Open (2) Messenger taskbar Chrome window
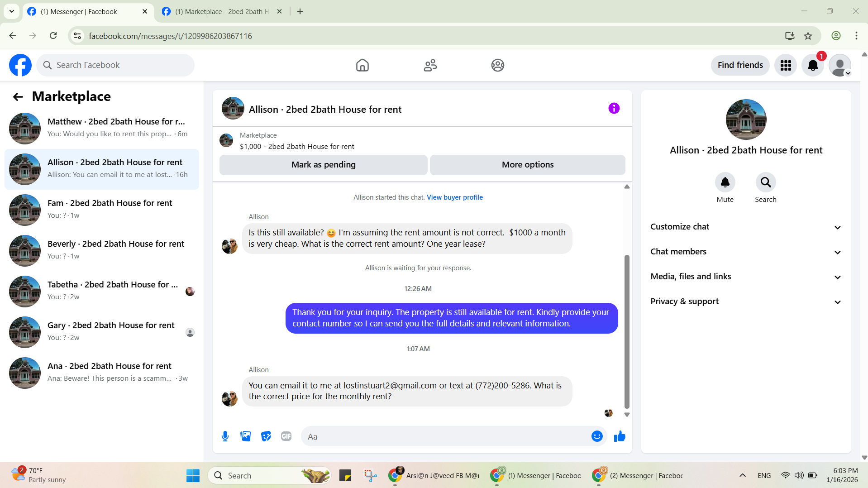The height and width of the screenshot is (488, 868). click(637, 475)
